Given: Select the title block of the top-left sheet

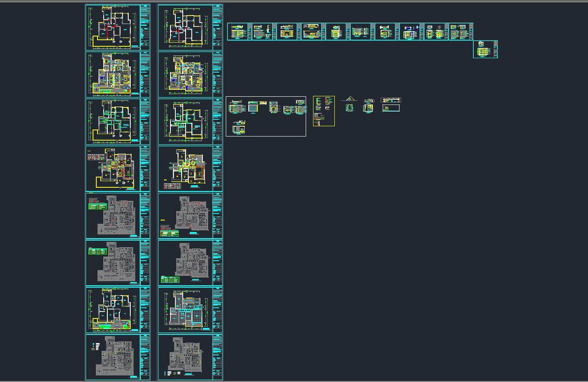Looking at the screenshot, I should pyautogui.click(x=145, y=27).
